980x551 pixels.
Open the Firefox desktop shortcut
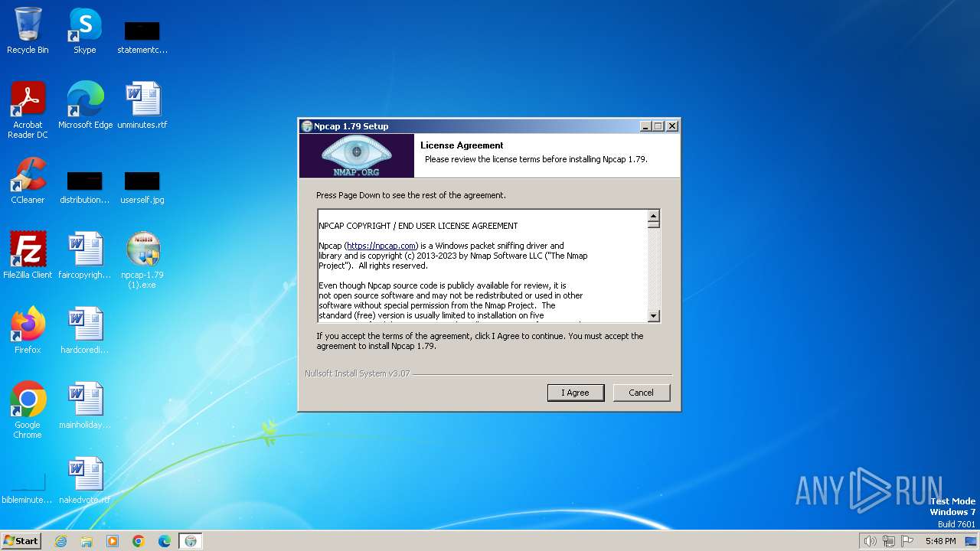[x=28, y=330]
